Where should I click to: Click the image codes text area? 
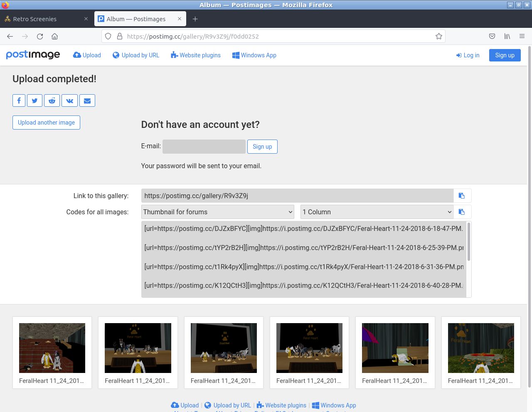304,260
